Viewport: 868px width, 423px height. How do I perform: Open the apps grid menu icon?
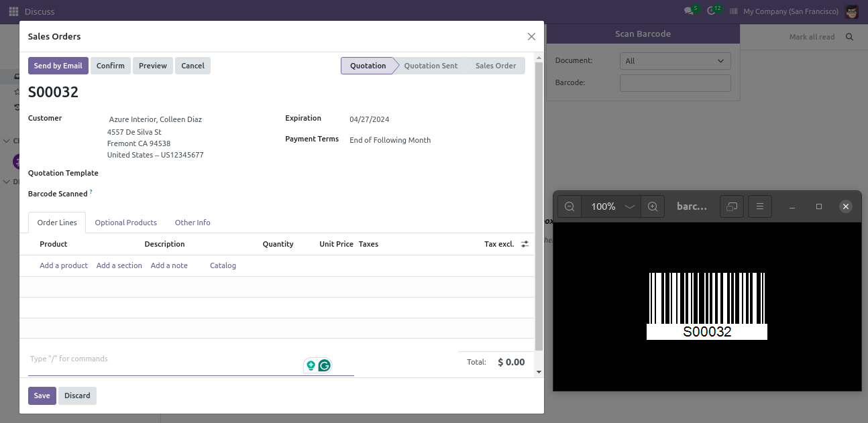pyautogui.click(x=13, y=11)
